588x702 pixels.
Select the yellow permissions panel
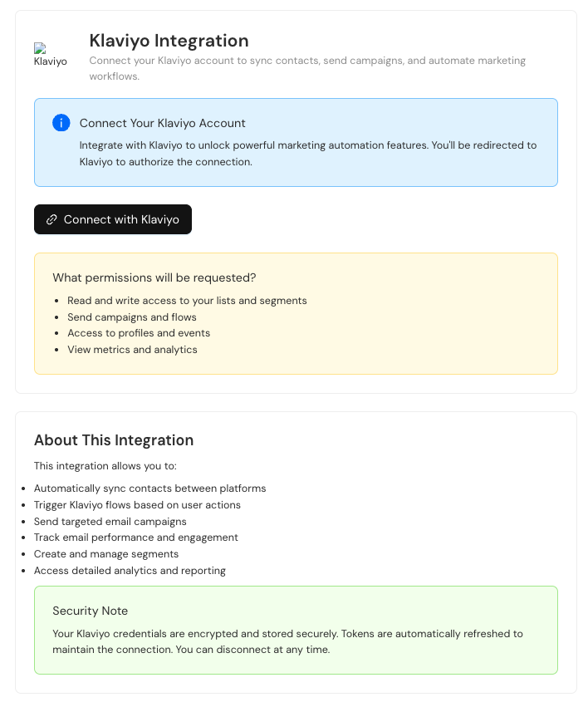click(295, 313)
